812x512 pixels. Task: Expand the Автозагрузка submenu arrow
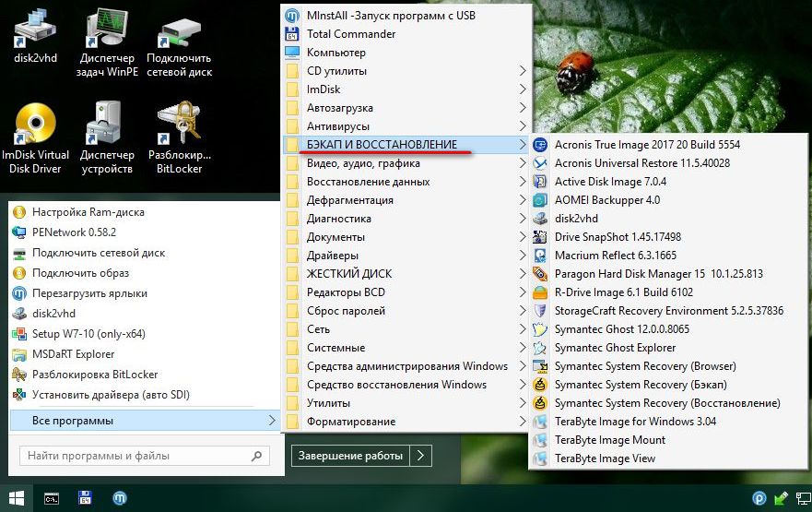pyautogui.click(x=522, y=108)
